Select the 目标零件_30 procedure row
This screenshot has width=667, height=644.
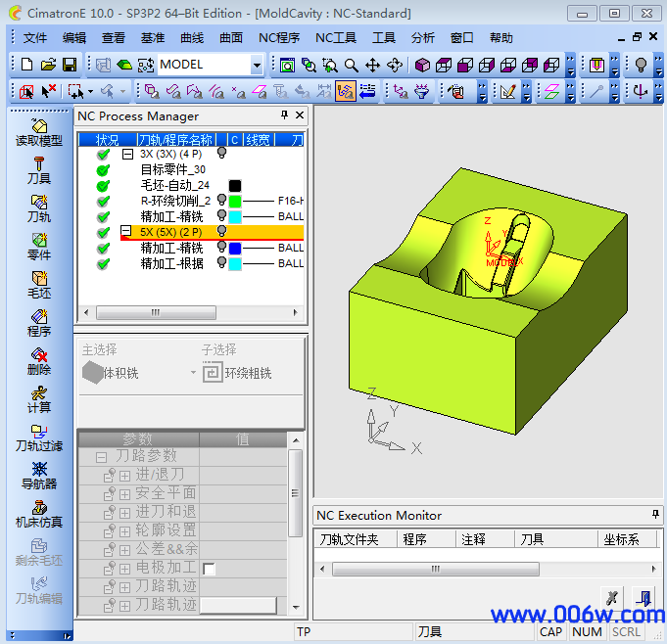pyautogui.click(x=172, y=169)
